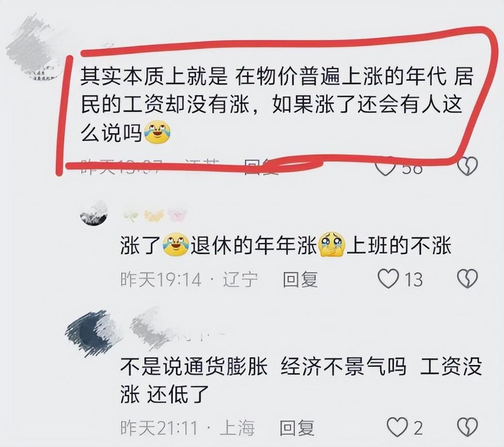The image size is (504, 447).
Task: Like the 上海 comment with 2 likes
Action: tap(397, 427)
